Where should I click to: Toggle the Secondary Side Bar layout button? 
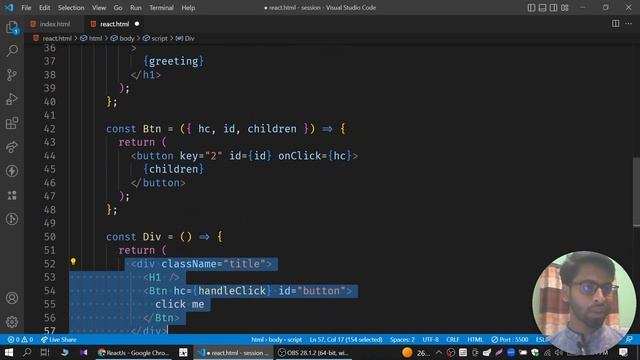(x=553, y=7)
